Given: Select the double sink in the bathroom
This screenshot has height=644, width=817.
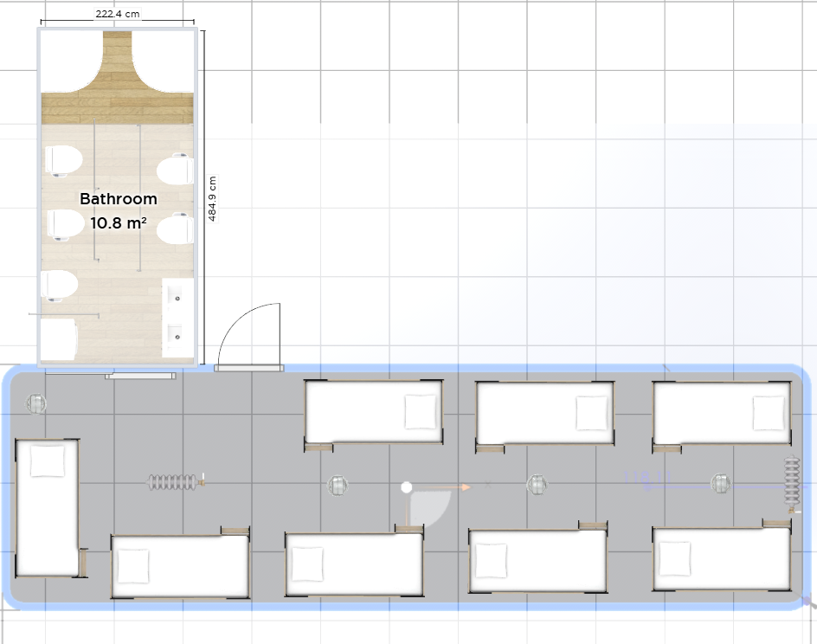Looking at the screenshot, I should tap(178, 317).
